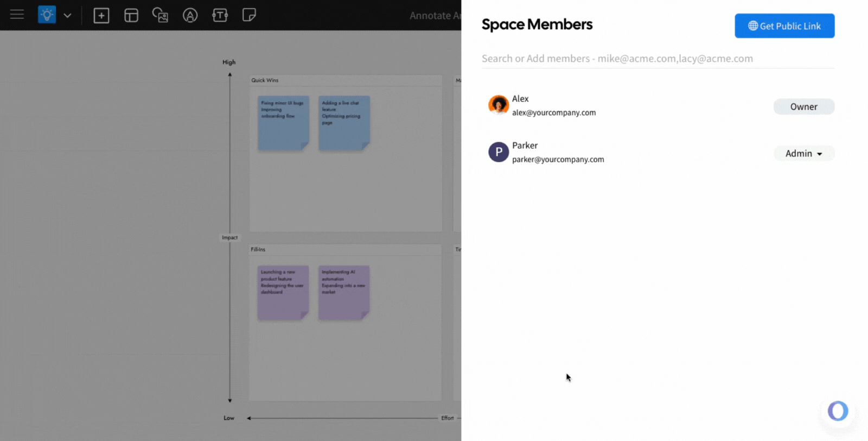This screenshot has width=868, height=441.
Task: Click the Search or Add members field
Action: click(x=658, y=59)
